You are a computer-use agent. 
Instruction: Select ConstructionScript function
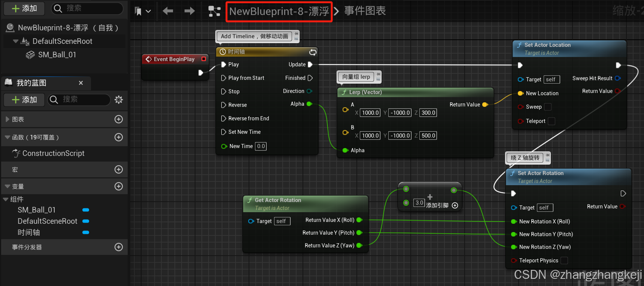point(53,153)
